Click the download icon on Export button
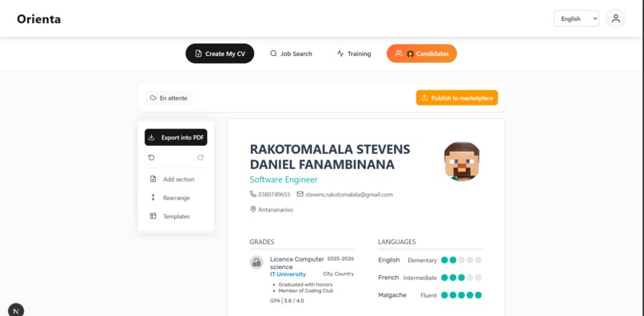 coord(152,137)
